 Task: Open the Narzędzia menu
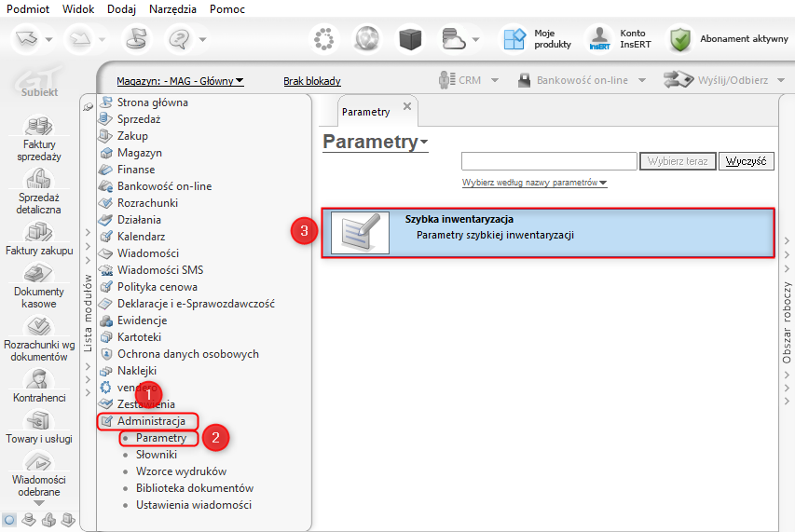(x=172, y=9)
